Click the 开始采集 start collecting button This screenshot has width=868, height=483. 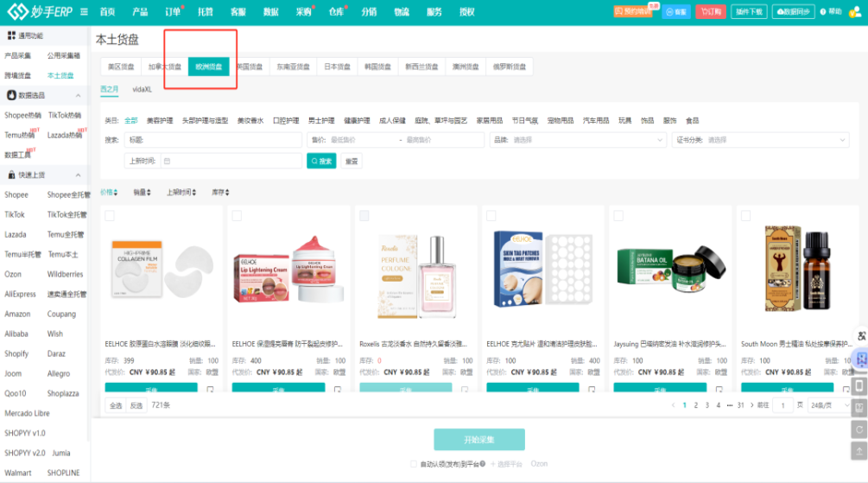click(x=479, y=439)
